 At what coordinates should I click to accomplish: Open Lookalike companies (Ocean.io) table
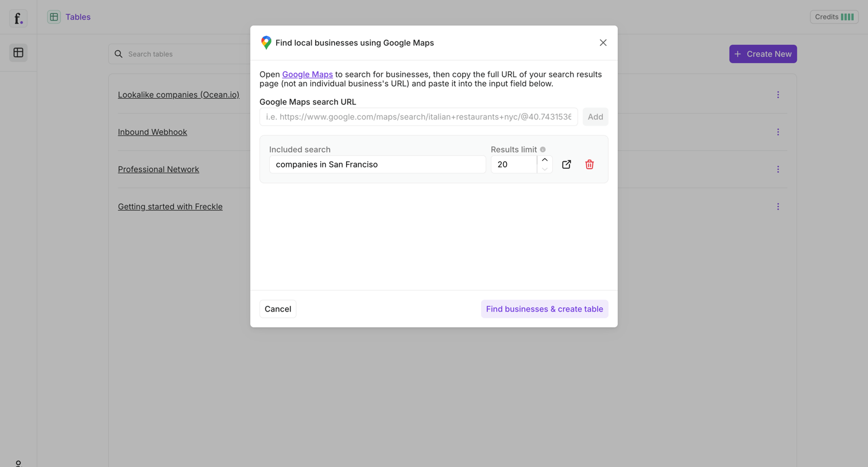pos(179,95)
